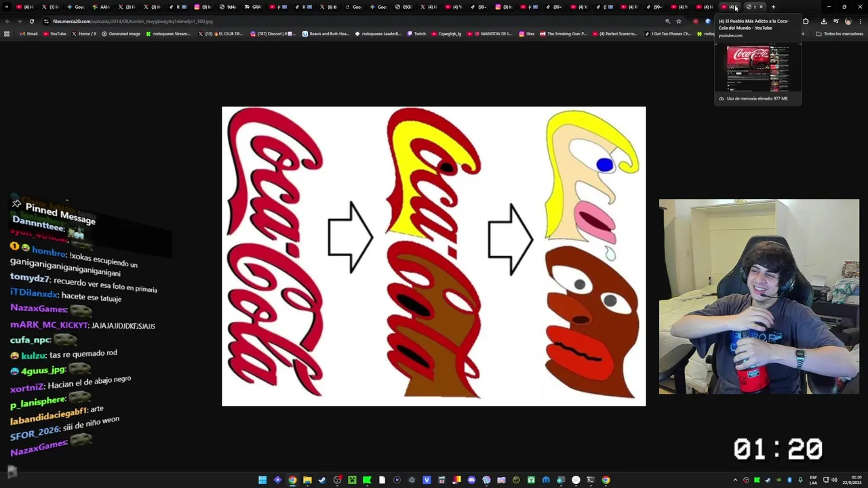Viewport: 868px width, 488px height.
Task: Open the profile avatar in the toolbar
Action: tap(848, 21)
